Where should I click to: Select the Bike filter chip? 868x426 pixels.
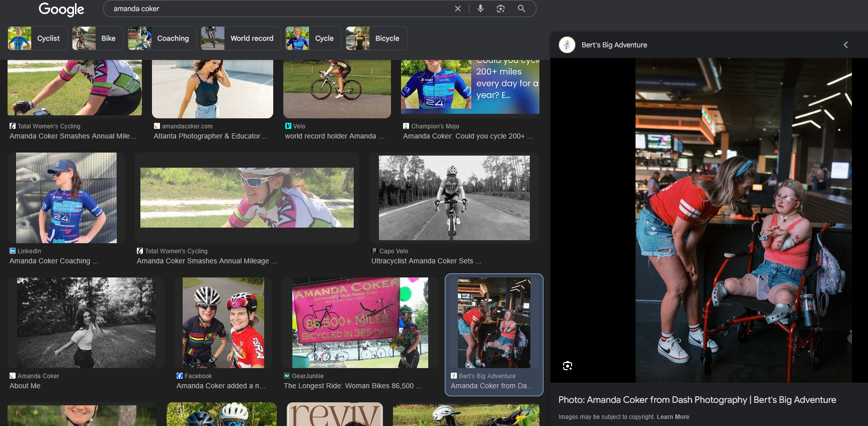[98, 38]
